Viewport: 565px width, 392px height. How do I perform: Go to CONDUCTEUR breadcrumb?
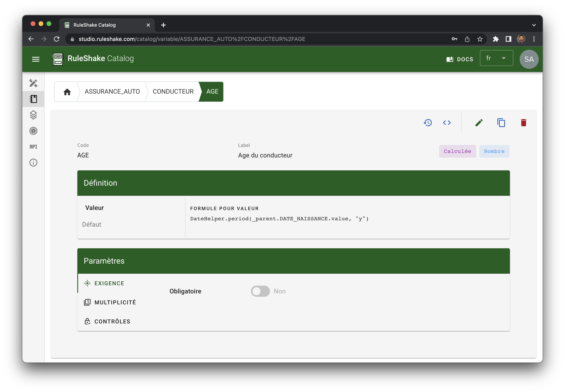(x=173, y=91)
